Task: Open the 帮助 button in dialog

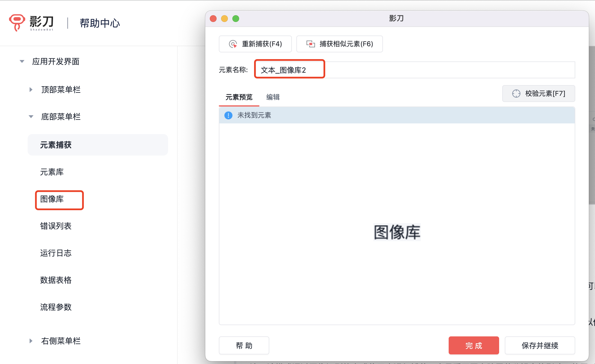Action: 244,345
